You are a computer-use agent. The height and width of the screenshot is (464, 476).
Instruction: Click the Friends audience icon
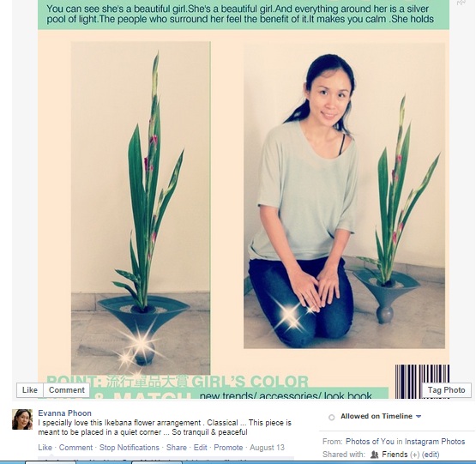pyautogui.click(x=374, y=455)
